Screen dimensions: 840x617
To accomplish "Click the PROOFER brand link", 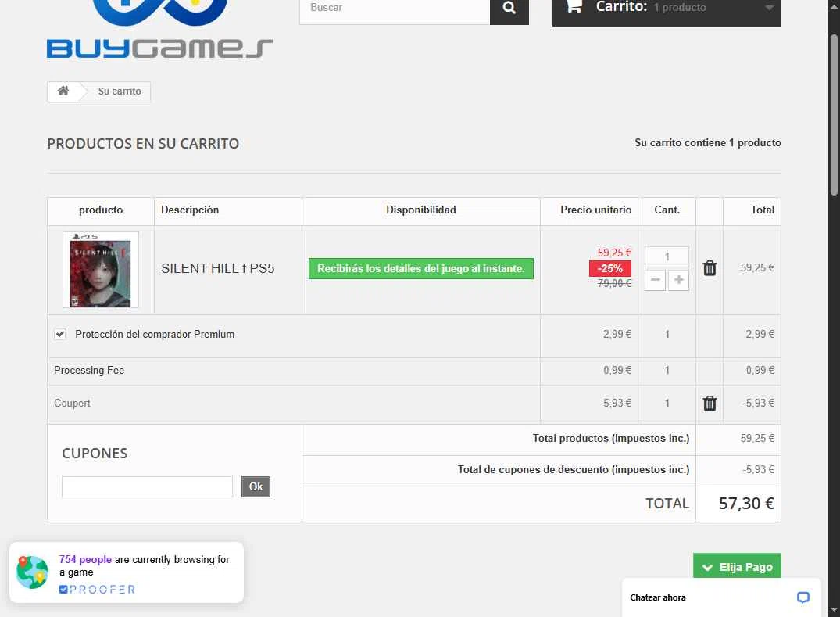I will pyautogui.click(x=97, y=589).
